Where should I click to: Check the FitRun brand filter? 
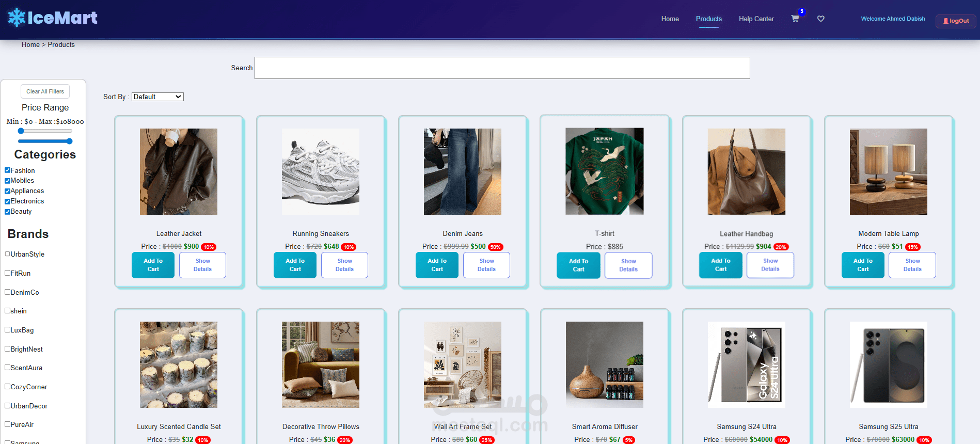click(7, 273)
